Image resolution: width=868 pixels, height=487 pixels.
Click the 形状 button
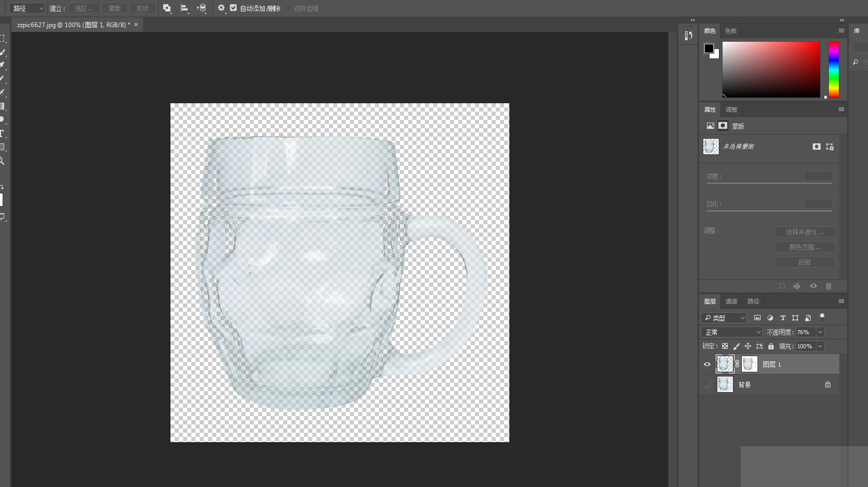(143, 8)
